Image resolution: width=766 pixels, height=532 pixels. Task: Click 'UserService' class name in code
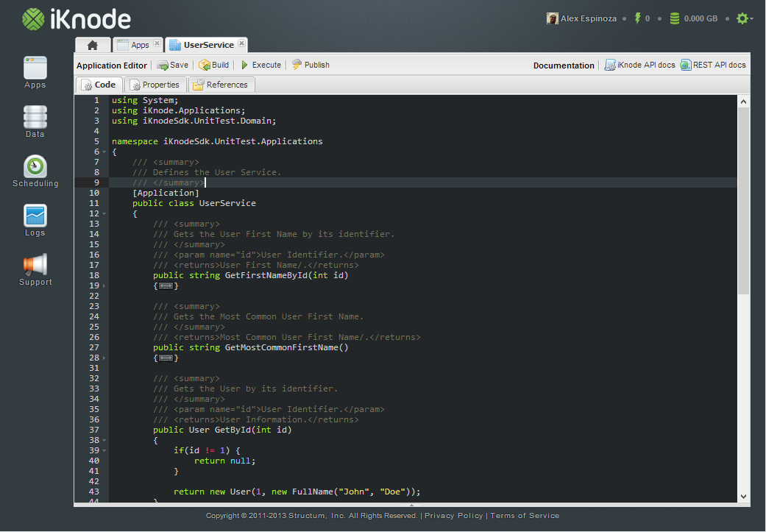click(x=227, y=203)
